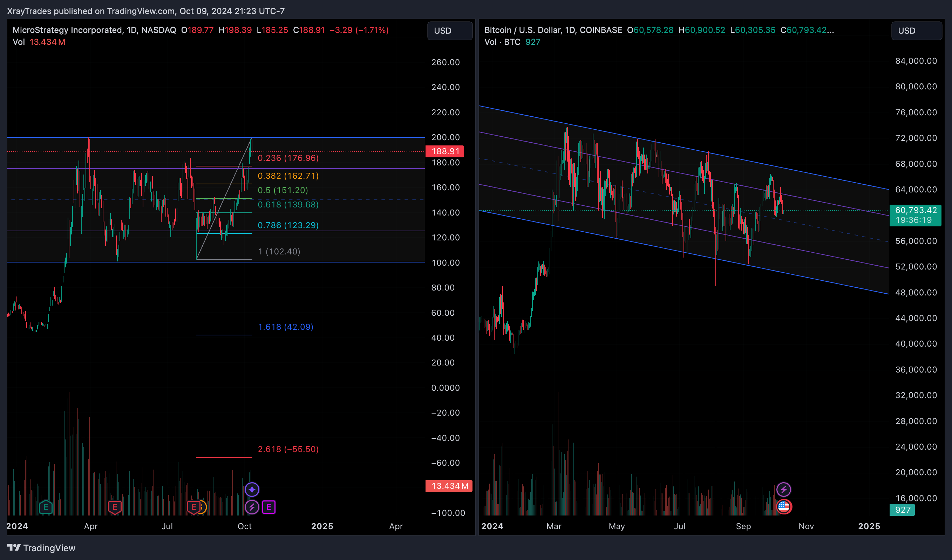Click the −100.00 price axis label

click(x=448, y=513)
